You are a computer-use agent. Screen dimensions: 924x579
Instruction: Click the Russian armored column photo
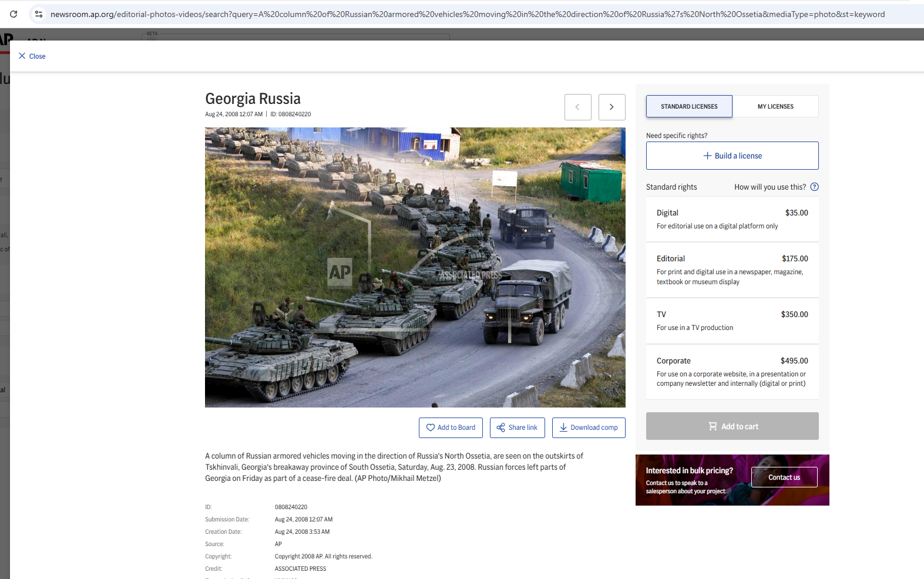(415, 267)
